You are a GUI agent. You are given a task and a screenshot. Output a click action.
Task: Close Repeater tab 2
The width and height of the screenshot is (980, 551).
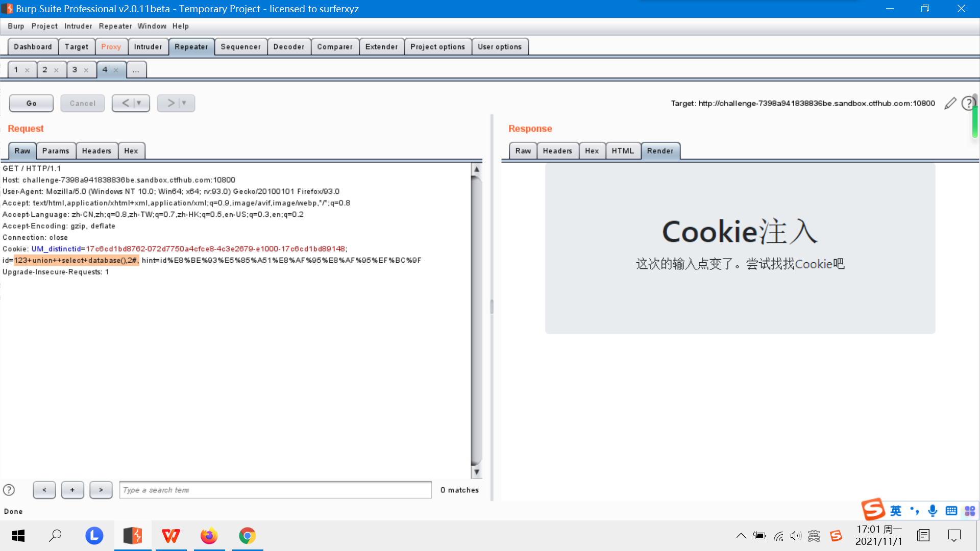56,70
